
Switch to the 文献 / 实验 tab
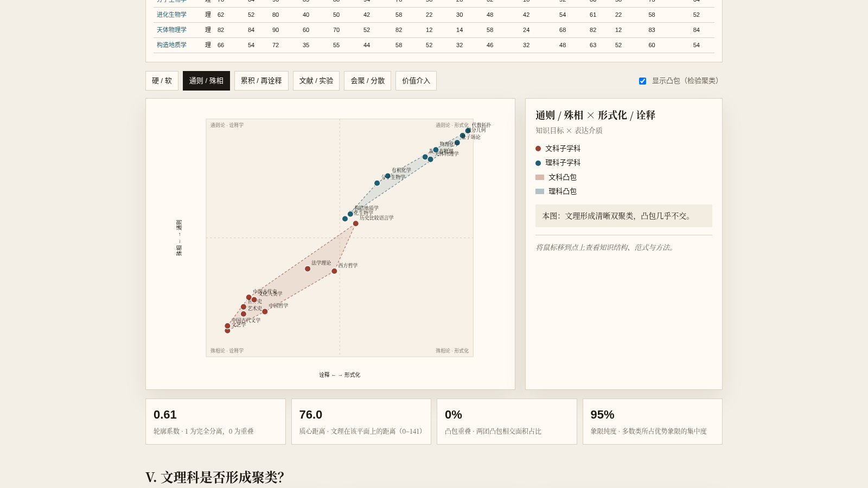(316, 81)
